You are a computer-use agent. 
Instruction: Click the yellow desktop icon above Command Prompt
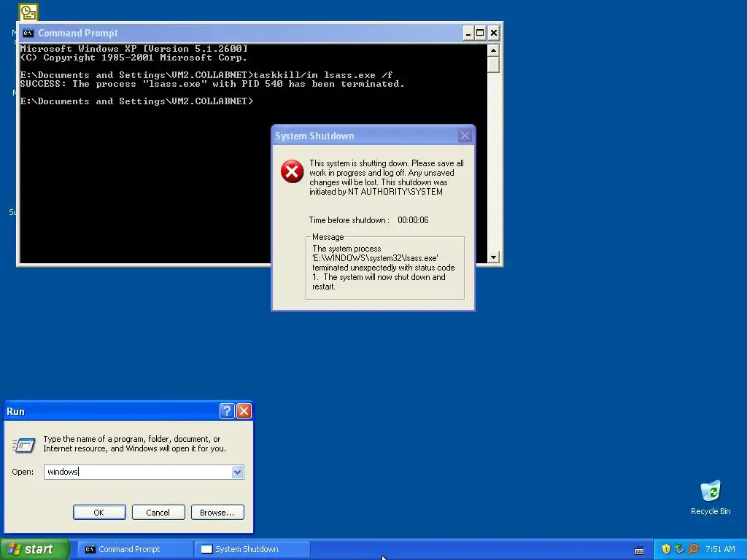point(28,12)
